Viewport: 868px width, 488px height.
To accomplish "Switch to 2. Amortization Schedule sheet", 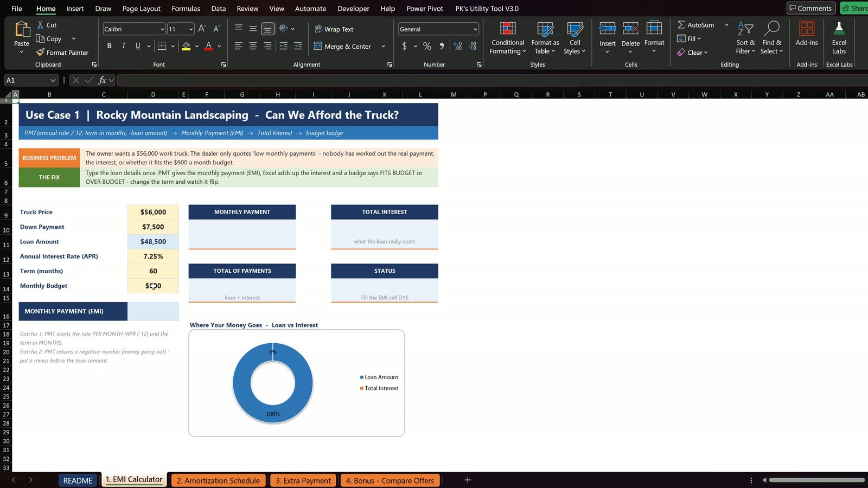I will (218, 480).
